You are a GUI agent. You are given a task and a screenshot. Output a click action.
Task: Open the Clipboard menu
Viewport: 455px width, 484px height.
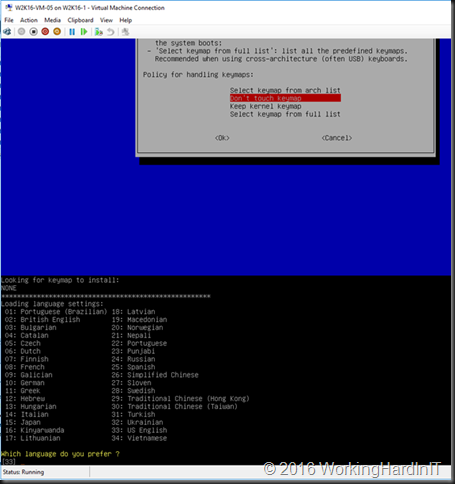[80, 20]
